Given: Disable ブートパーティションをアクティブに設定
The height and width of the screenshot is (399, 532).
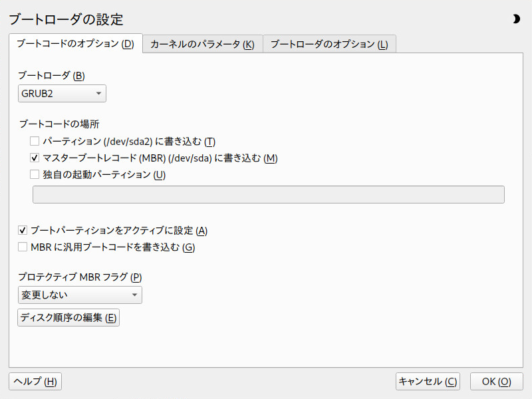Looking at the screenshot, I should [21, 230].
